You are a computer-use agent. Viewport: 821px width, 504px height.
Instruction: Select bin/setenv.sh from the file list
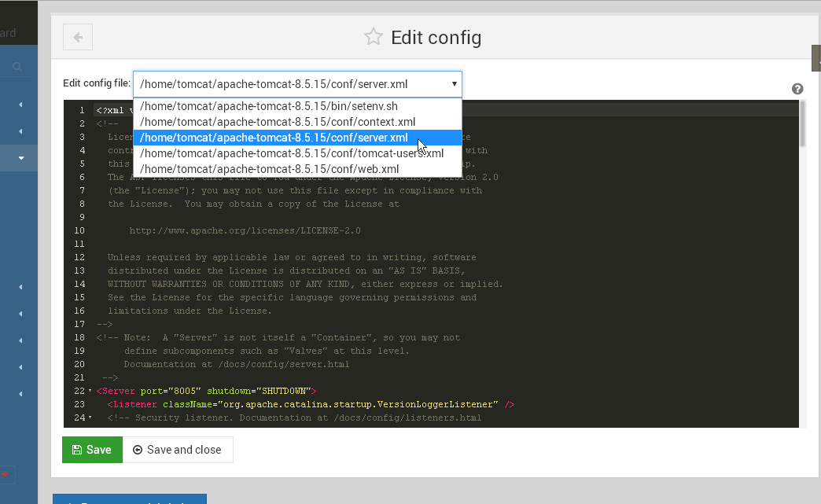coord(297,106)
